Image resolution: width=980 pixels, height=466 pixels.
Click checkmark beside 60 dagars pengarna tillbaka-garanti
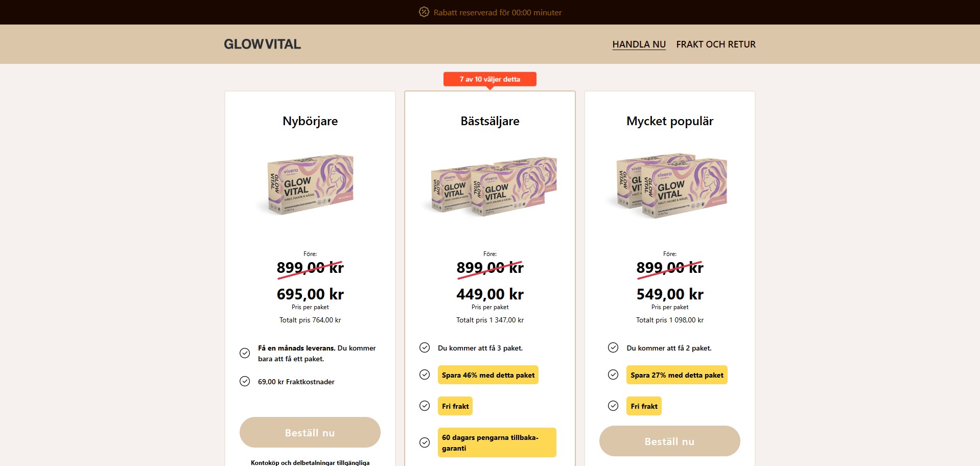[x=425, y=442]
